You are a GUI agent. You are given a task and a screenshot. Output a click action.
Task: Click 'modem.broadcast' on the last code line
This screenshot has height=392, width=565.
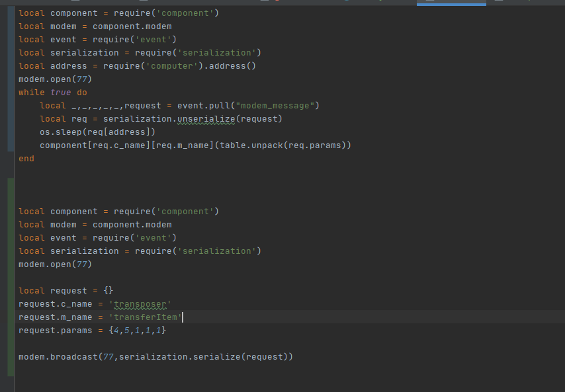pyautogui.click(x=58, y=357)
